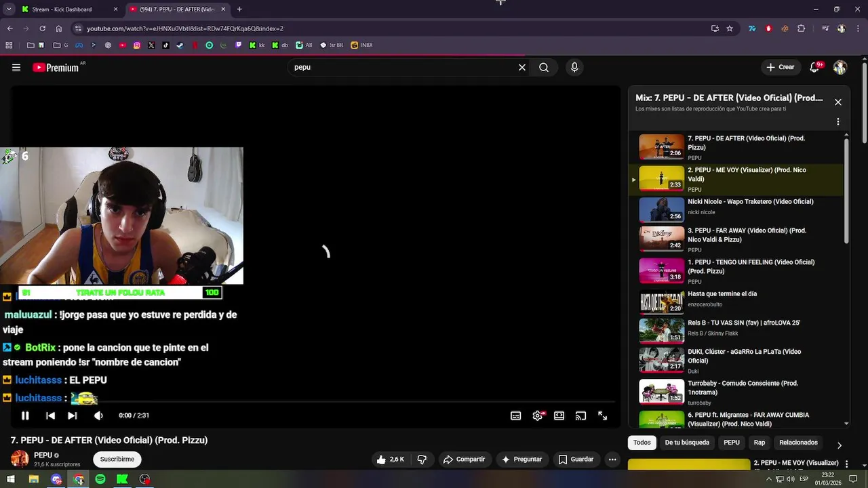Select Todos filter chip
Viewport: 868px width, 488px height.
[x=642, y=443]
